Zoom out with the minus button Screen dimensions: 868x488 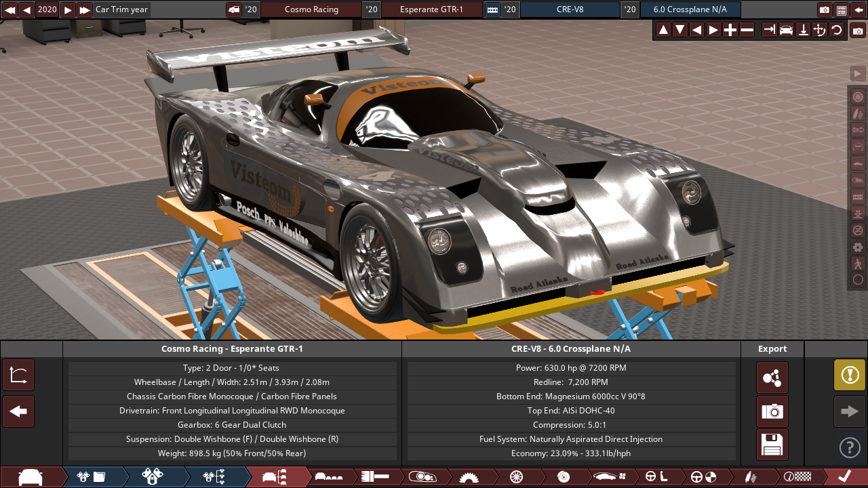pos(747,30)
